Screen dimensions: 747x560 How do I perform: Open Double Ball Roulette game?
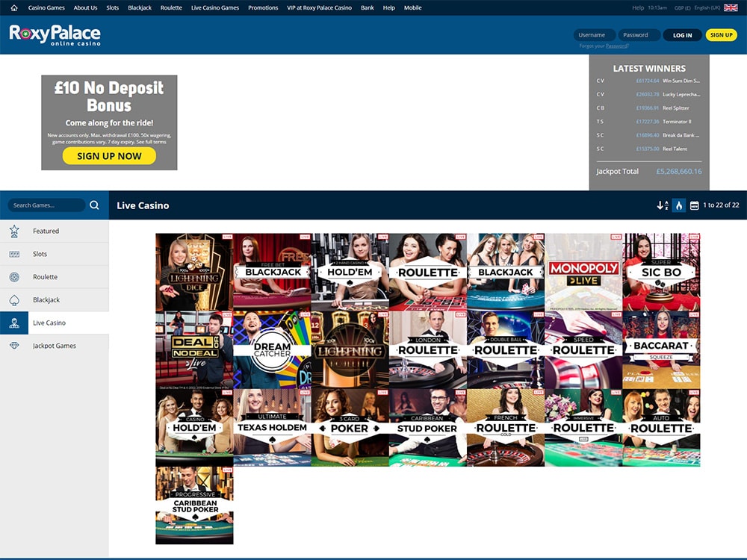click(506, 350)
